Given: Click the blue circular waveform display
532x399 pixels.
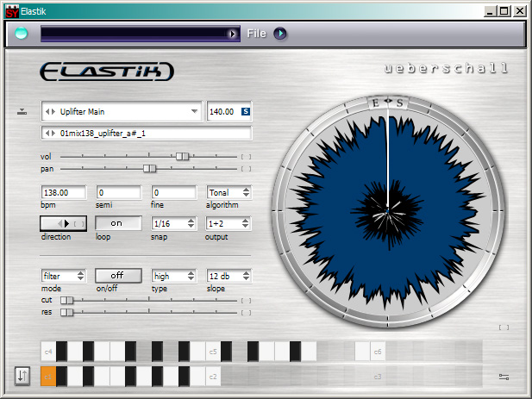Looking at the screenshot, I should point(387,211).
